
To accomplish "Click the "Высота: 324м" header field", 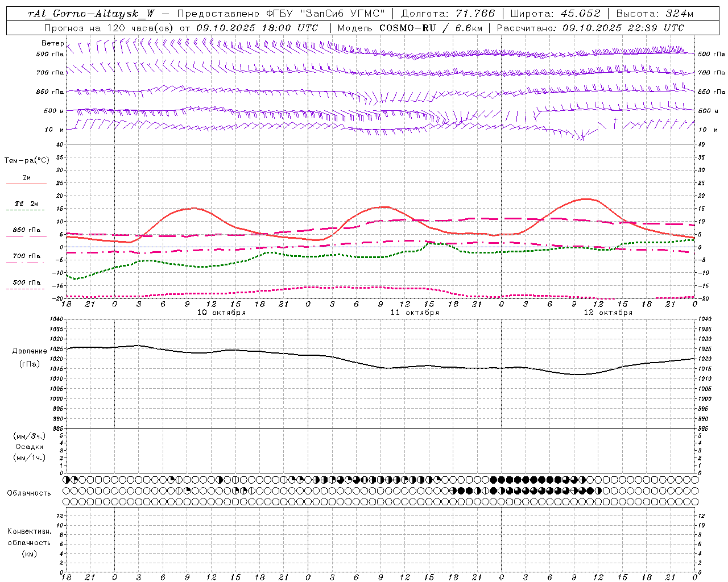I will tap(654, 14).
